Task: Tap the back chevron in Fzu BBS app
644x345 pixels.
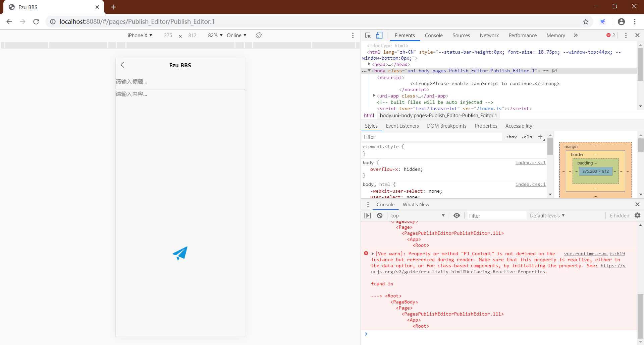Action: click(x=122, y=65)
